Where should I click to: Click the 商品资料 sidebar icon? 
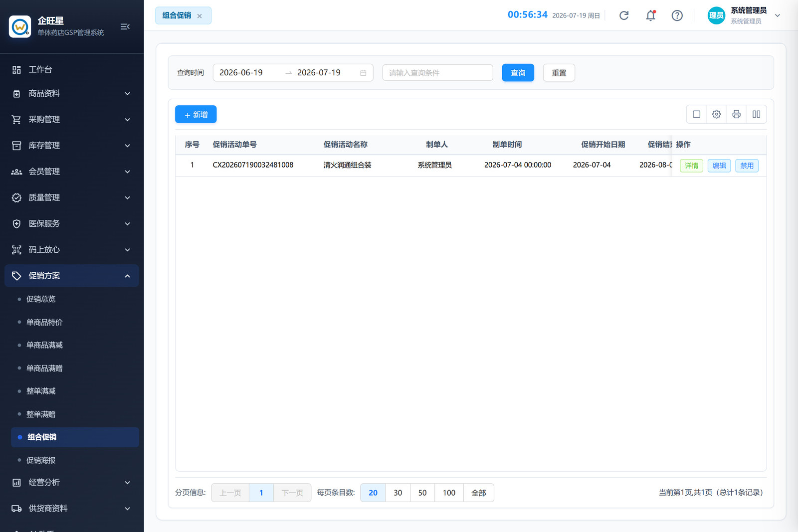point(16,94)
